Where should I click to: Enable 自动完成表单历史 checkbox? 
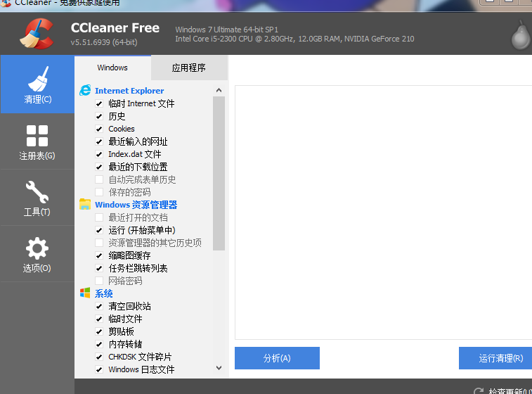point(99,179)
